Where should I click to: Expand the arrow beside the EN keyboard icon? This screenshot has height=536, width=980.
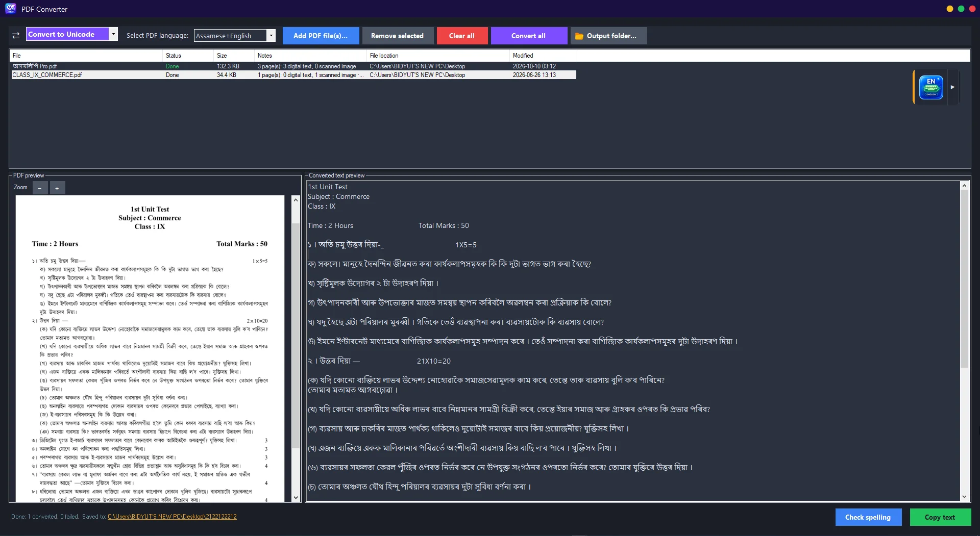(952, 87)
